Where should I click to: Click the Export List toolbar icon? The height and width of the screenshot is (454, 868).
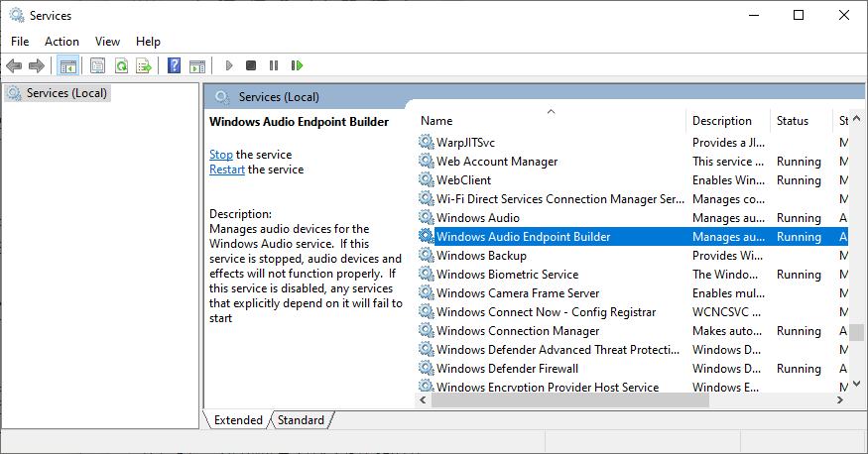pos(144,65)
